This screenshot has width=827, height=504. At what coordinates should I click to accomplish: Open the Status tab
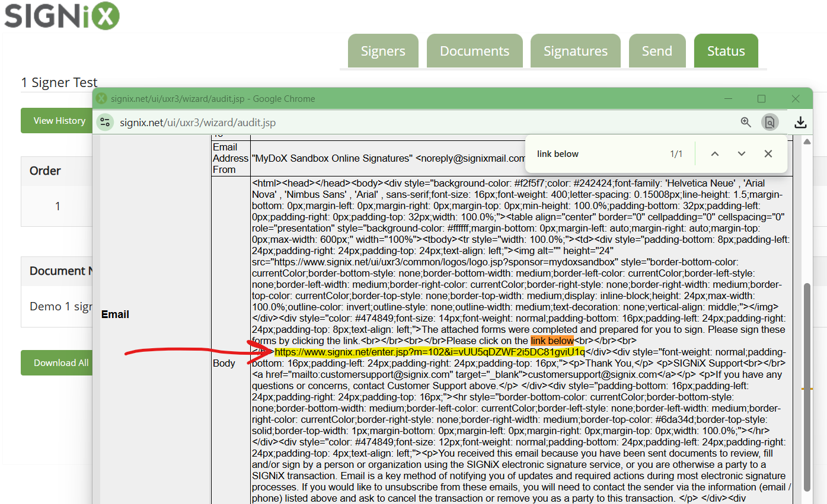(726, 51)
